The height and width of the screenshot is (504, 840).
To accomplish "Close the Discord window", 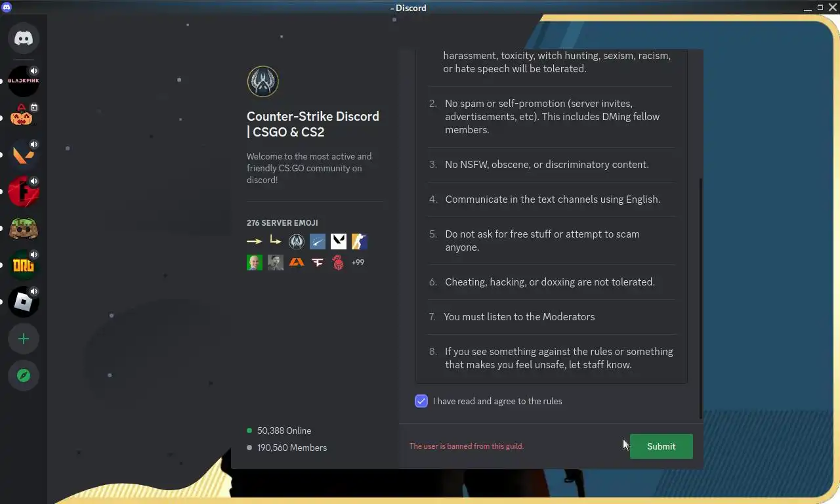I will (x=833, y=7).
